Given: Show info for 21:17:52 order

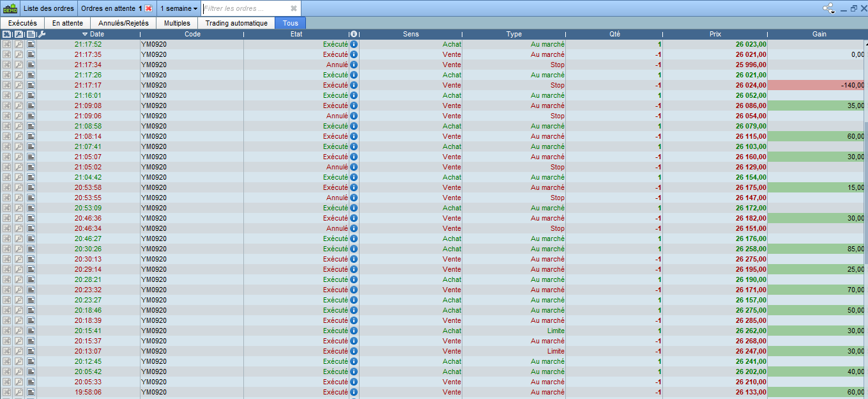Looking at the screenshot, I should tap(354, 44).
